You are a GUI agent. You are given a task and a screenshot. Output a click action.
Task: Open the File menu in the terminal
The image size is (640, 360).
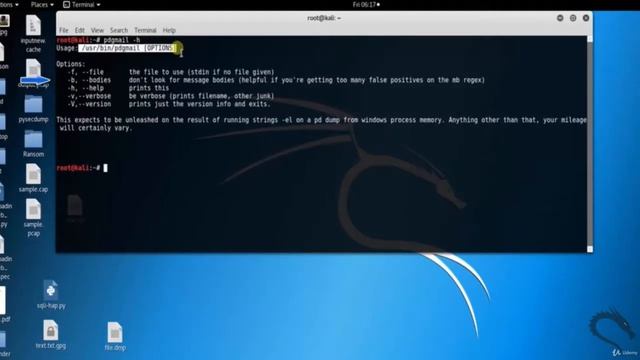click(64, 30)
